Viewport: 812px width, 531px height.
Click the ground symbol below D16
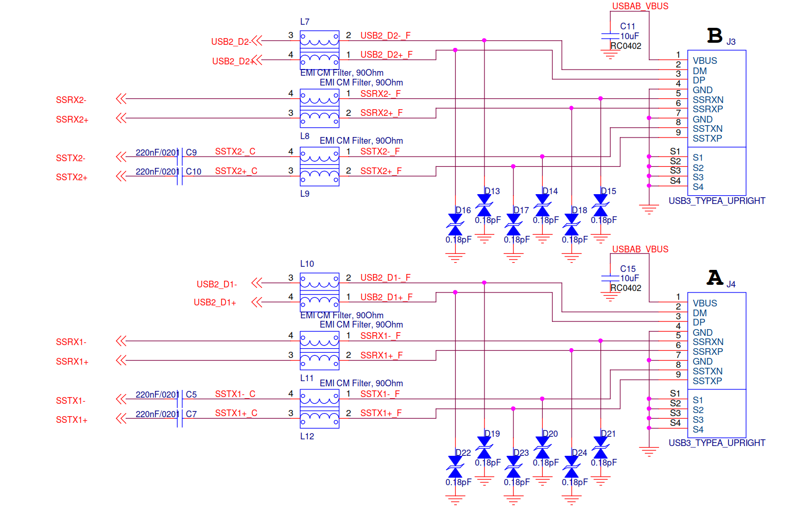(x=455, y=258)
